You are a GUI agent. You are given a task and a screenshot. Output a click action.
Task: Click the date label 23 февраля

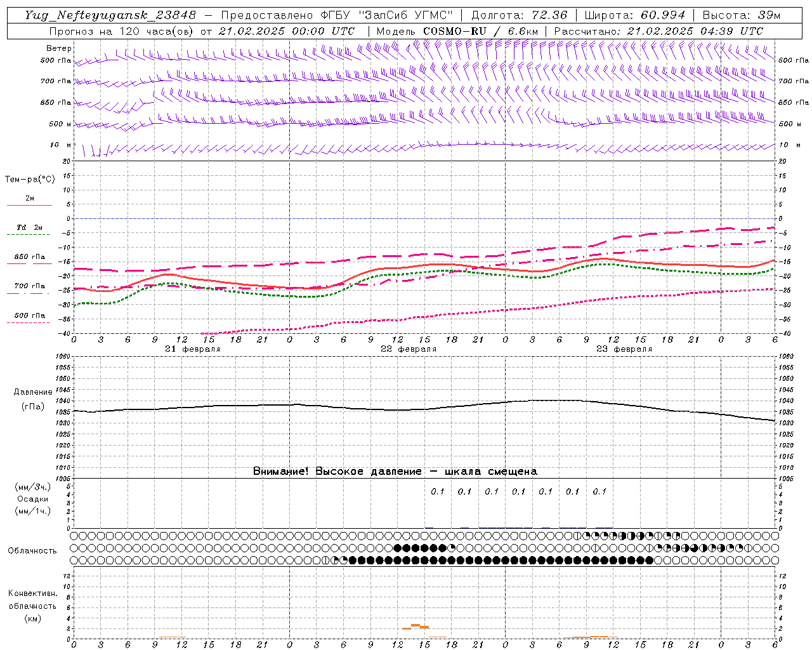[x=624, y=349]
